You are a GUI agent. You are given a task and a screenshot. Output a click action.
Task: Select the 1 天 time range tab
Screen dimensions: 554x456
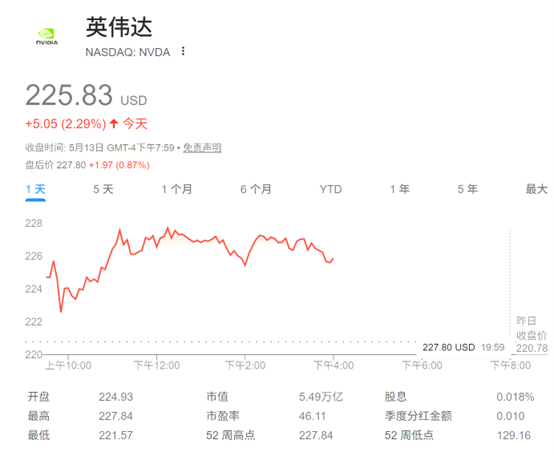point(35,189)
